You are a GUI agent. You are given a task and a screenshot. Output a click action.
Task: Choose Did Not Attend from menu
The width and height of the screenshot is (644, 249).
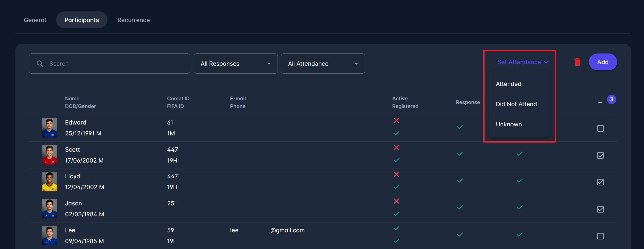pyautogui.click(x=516, y=104)
